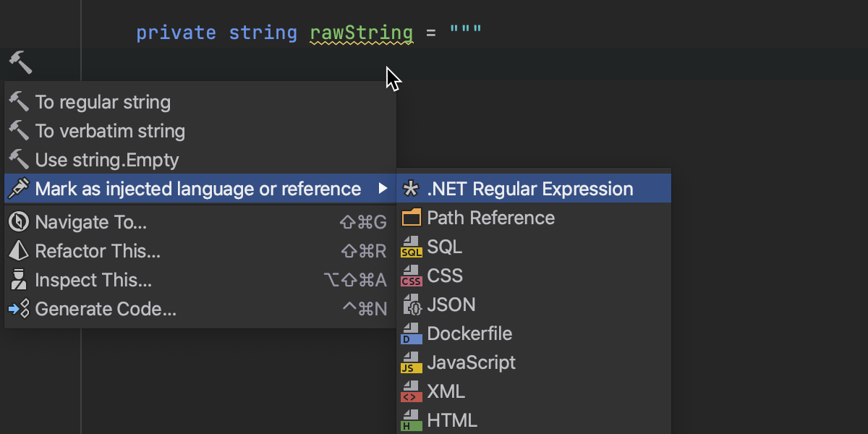This screenshot has width=868, height=434.
Task: Click the syringe icon for injected language
Action: (18, 189)
